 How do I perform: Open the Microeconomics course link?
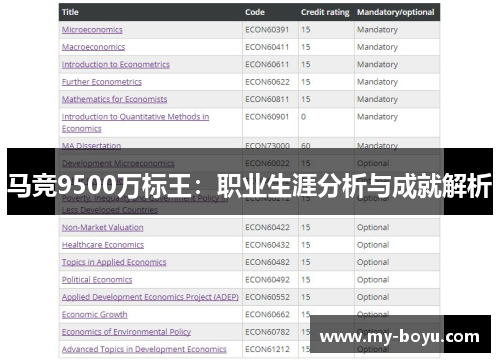[x=92, y=30]
